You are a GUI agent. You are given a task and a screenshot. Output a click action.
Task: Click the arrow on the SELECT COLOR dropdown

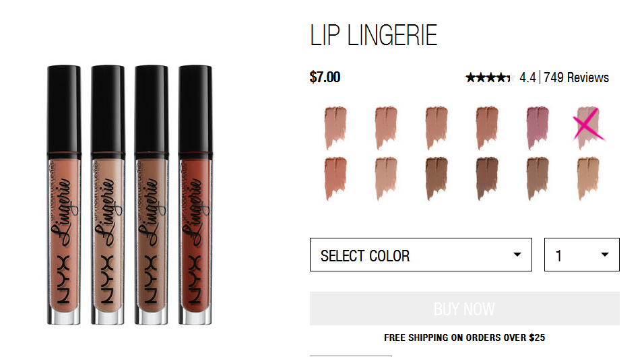click(x=517, y=255)
